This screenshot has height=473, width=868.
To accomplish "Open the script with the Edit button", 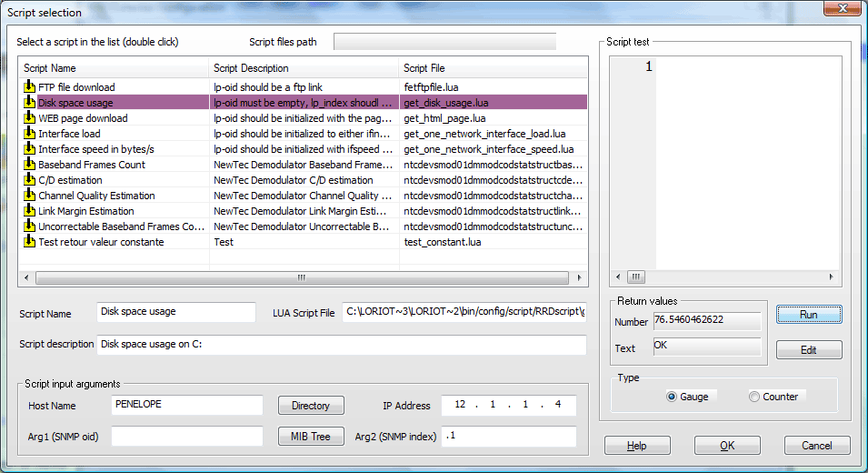I will tap(809, 350).
